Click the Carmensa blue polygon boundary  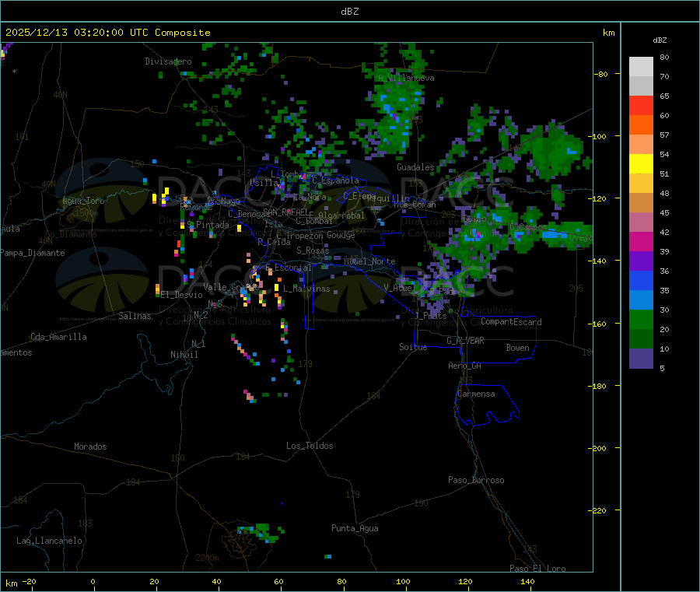487,404
